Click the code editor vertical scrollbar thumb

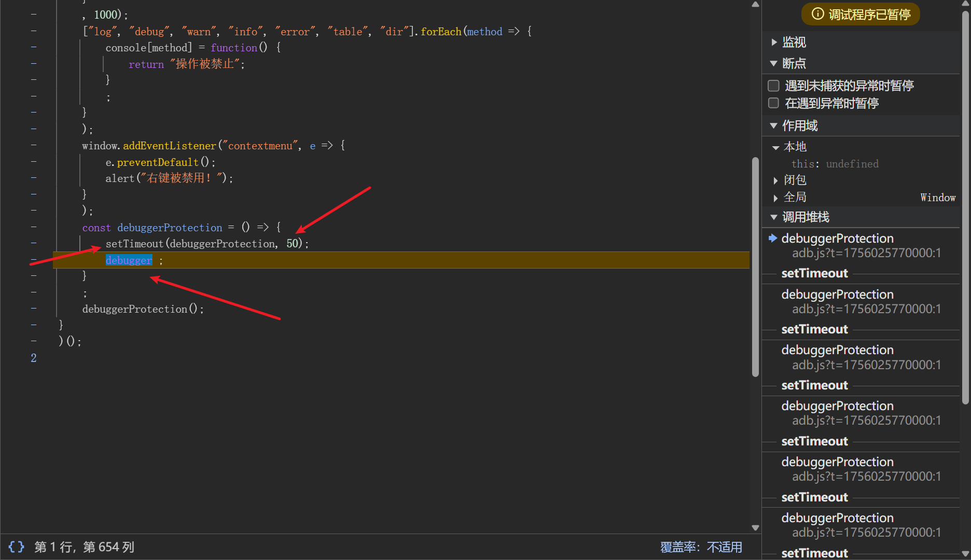[755, 267]
